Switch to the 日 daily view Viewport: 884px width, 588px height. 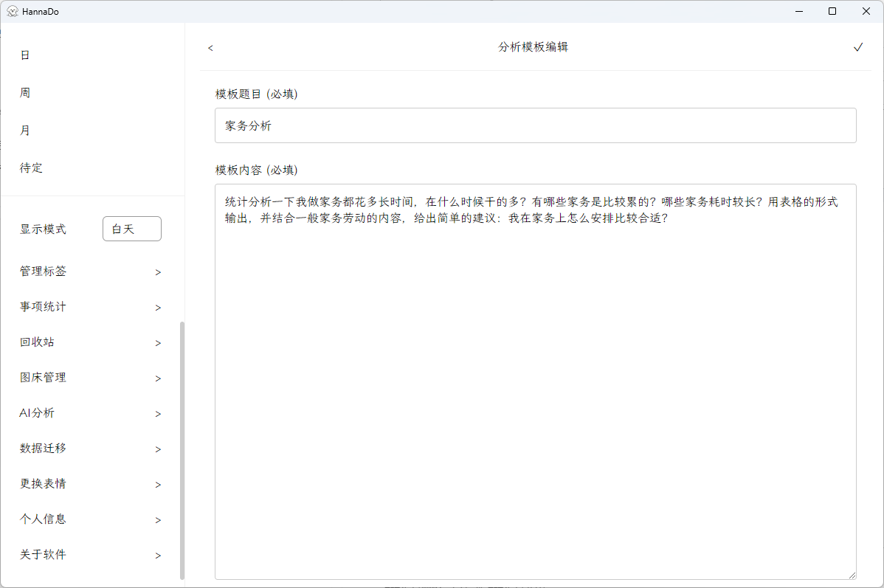point(24,55)
